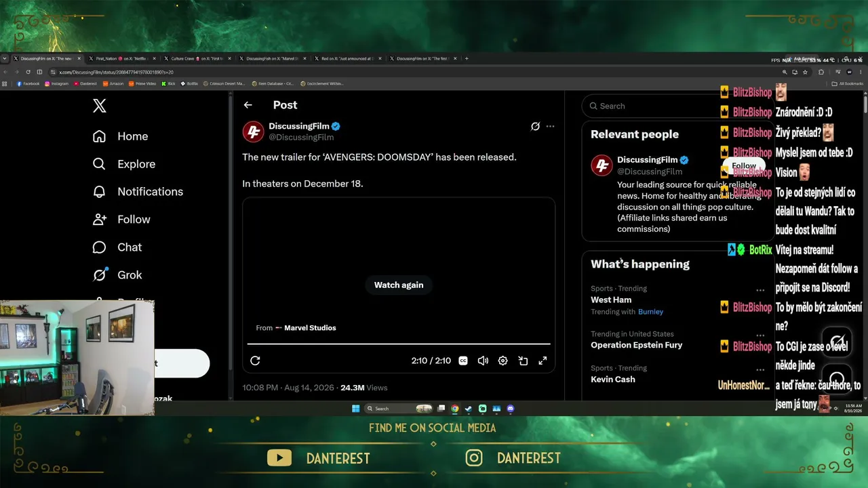Open the Amazon bookmark
The width and height of the screenshot is (868, 488).
pyautogui.click(x=113, y=83)
